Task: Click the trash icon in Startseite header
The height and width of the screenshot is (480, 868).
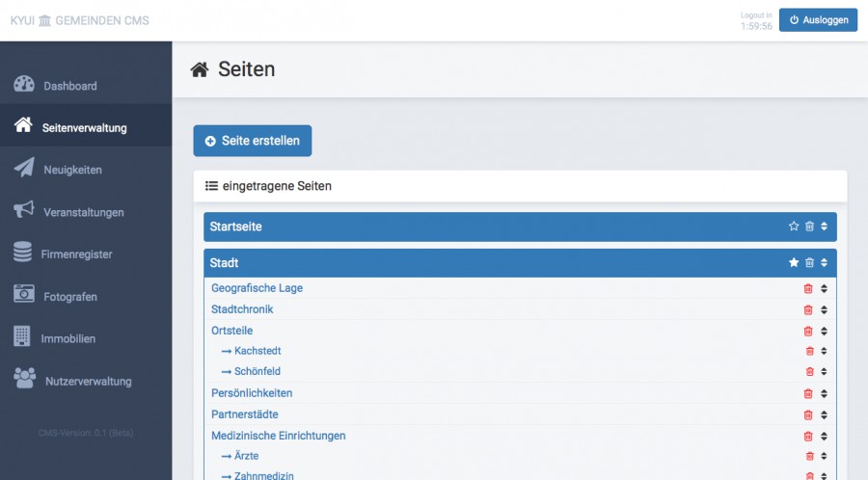Action: pyautogui.click(x=809, y=227)
